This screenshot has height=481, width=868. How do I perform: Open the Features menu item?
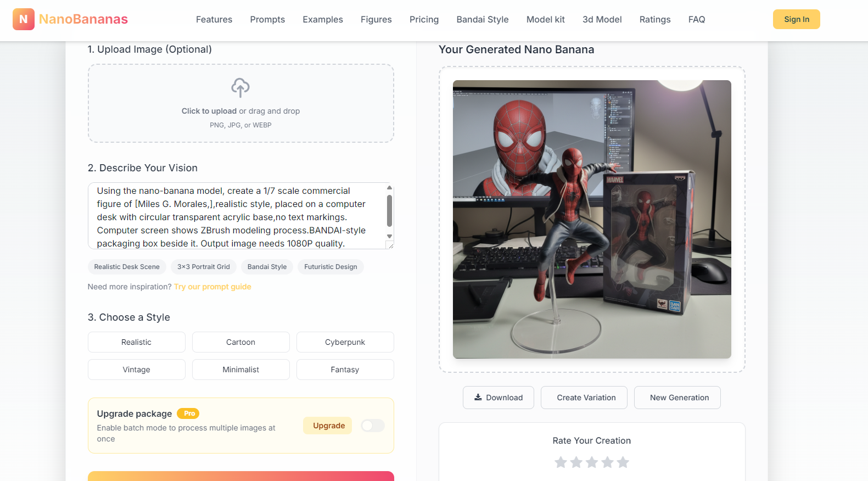[214, 19]
